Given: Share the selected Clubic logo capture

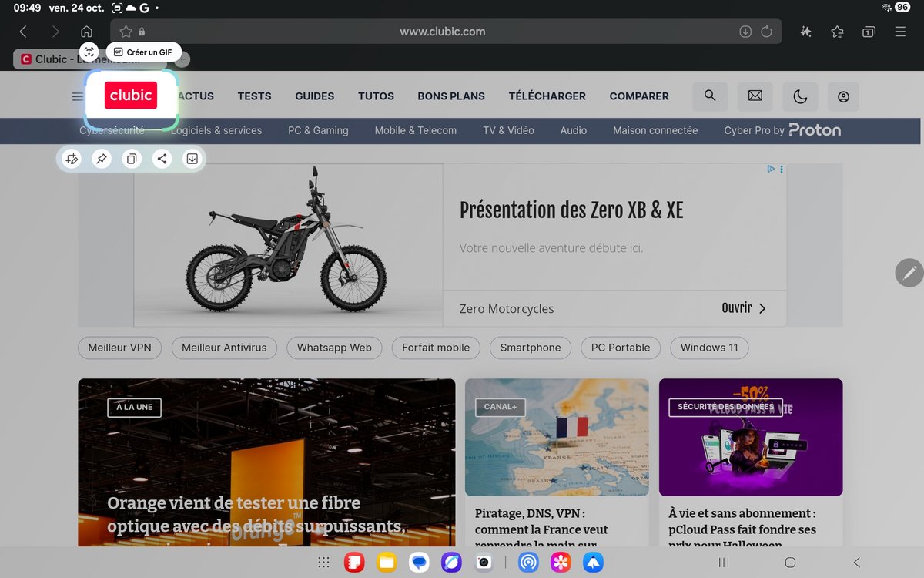Looking at the screenshot, I should 162,159.
